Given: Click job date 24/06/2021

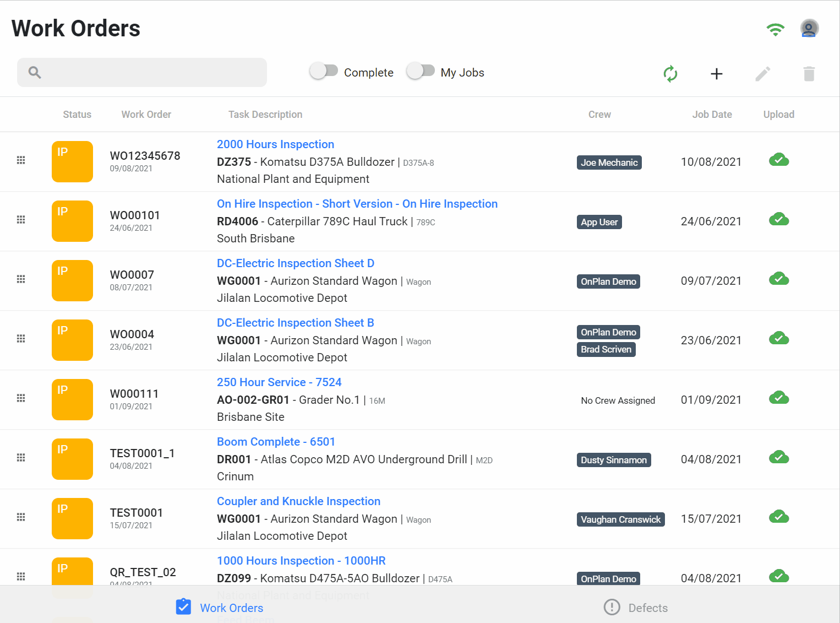Looking at the screenshot, I should pyautogui.click(x=711, y=221).
